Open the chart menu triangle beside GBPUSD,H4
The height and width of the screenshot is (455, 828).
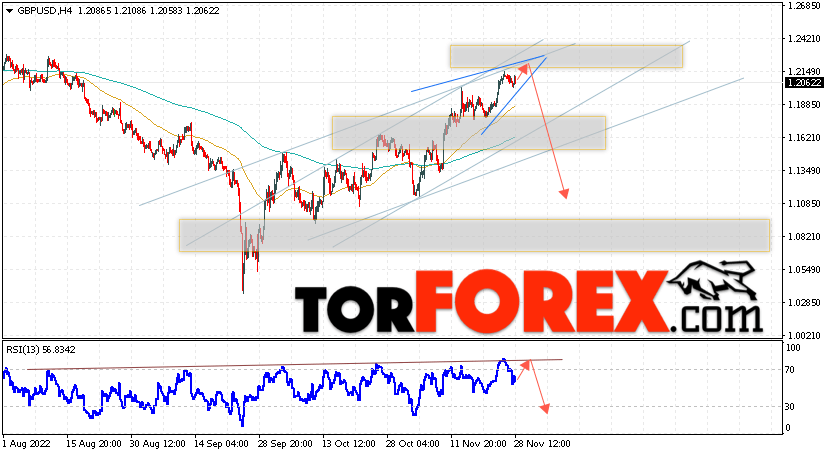click(x=10, y=11)
